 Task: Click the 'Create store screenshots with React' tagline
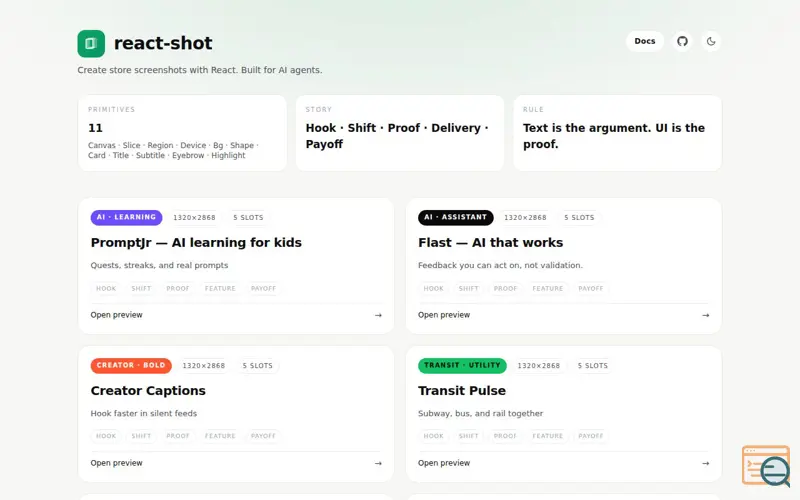point(199,70)
